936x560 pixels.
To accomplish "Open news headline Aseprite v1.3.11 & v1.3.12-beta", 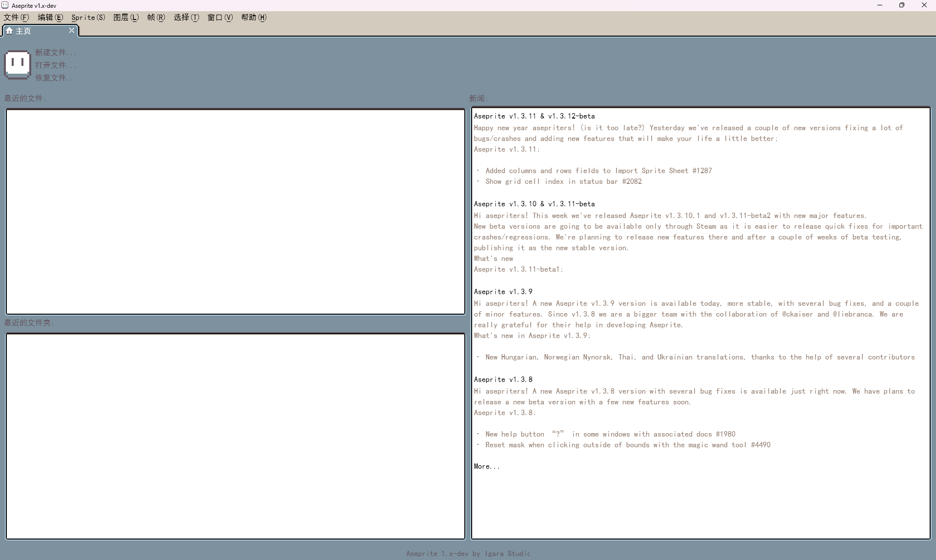I will pos(534,116).
